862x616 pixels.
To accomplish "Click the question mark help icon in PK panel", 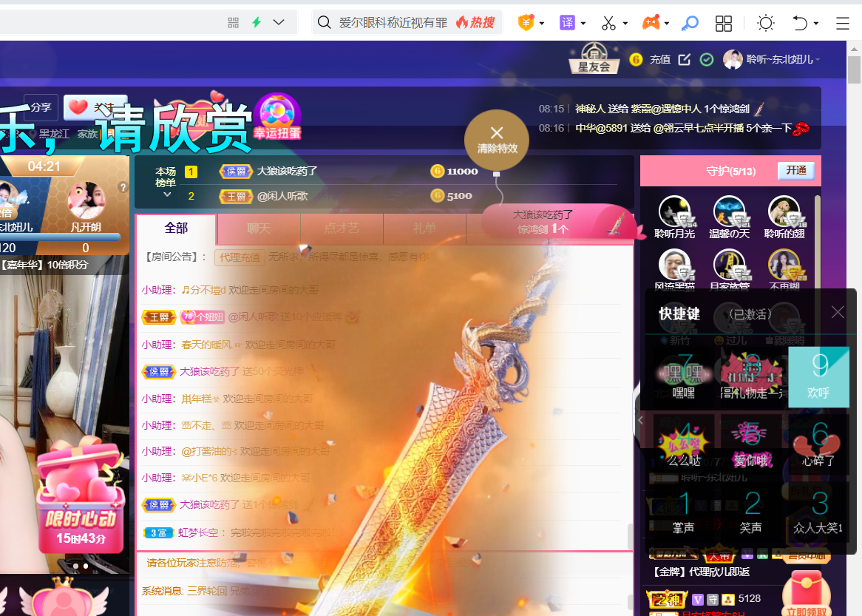I will pos(123,188).
